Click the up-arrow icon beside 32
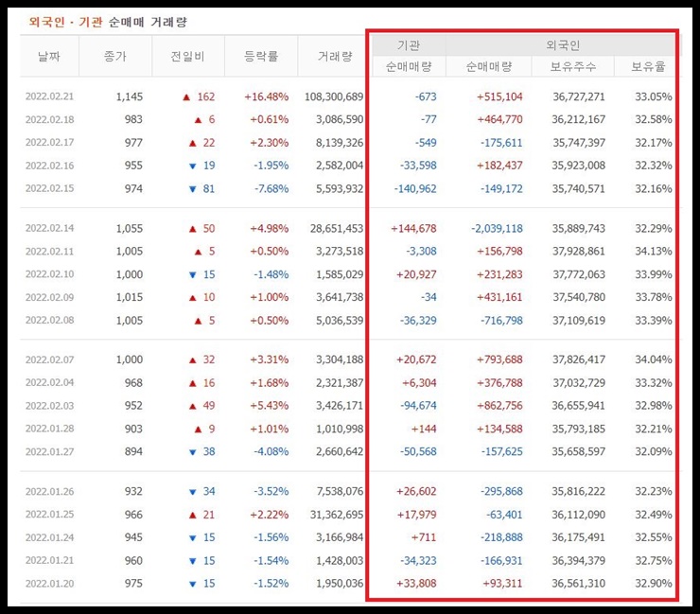The width and height of the screenshot is (700, 614). 192,360
